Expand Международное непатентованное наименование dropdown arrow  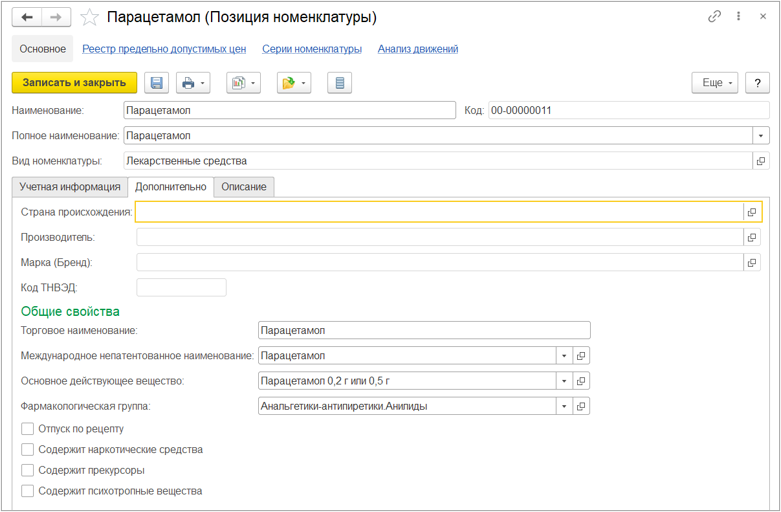tap(564, 356)
